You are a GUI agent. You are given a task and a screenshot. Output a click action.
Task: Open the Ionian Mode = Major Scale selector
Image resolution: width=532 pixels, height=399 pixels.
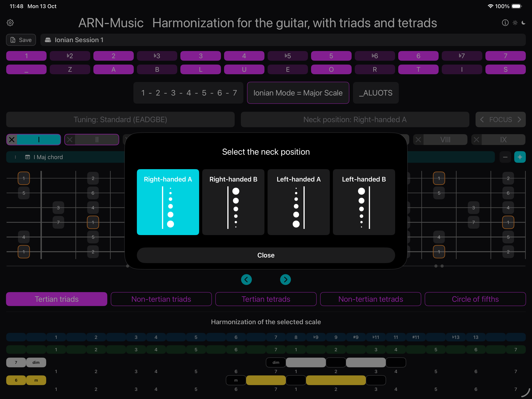(298, 93)
